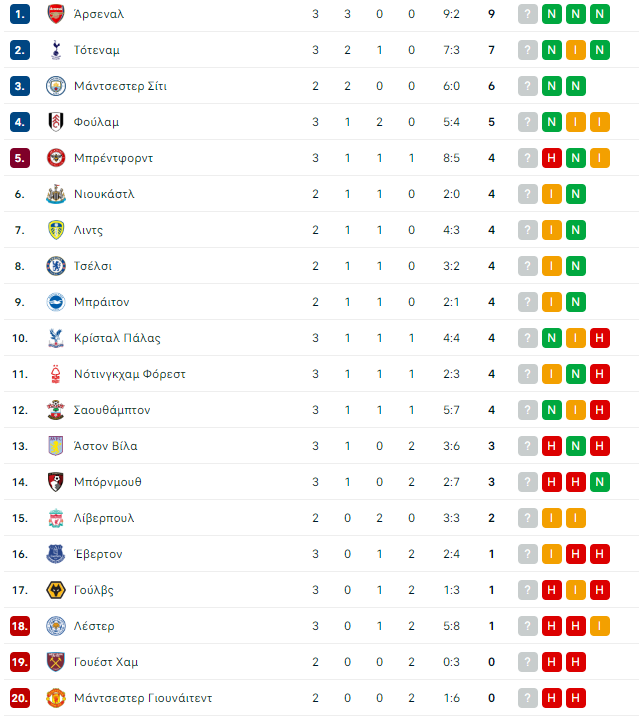This screenshot has height=717, width=639.
Task: Select the Brentford crest icon
Action: coord(56,158)
